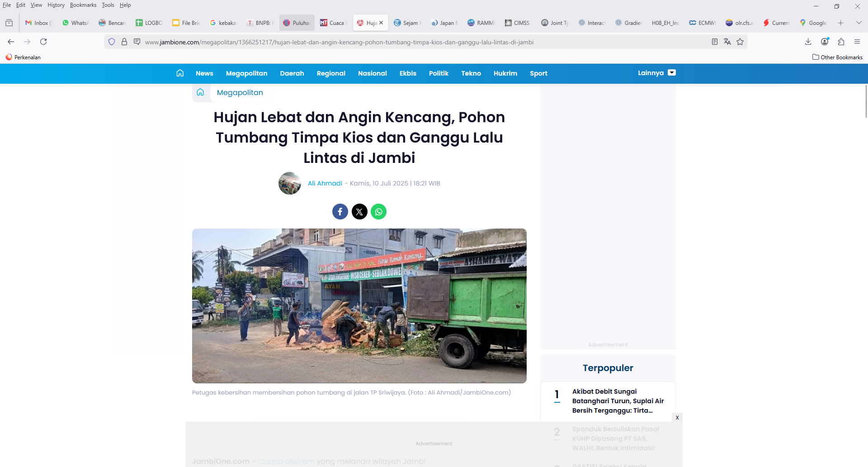Switch to the LOGBOOK tab
This screenshot has height=467, width=868.
point(149,23)
